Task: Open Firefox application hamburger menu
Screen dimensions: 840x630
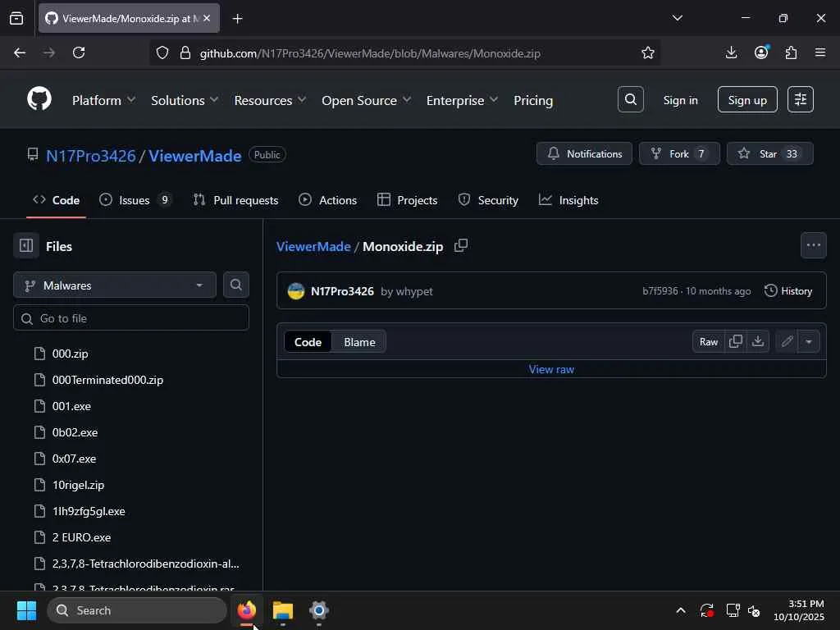Action: [x=820, y=52]
